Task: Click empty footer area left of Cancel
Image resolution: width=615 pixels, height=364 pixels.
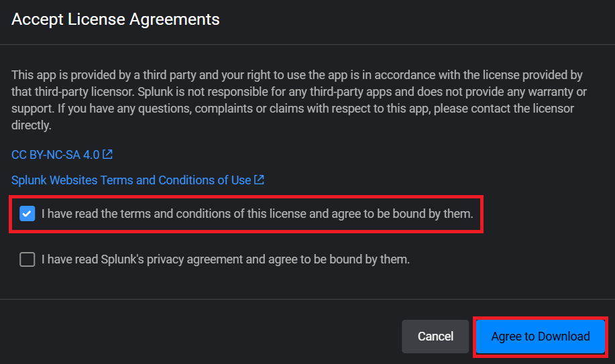Action: 201,337
